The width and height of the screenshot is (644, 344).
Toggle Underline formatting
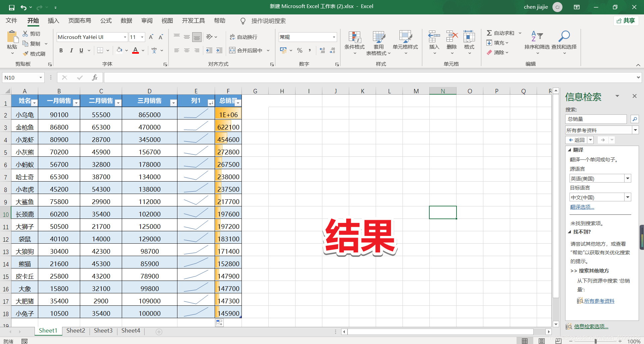(81, 50)
